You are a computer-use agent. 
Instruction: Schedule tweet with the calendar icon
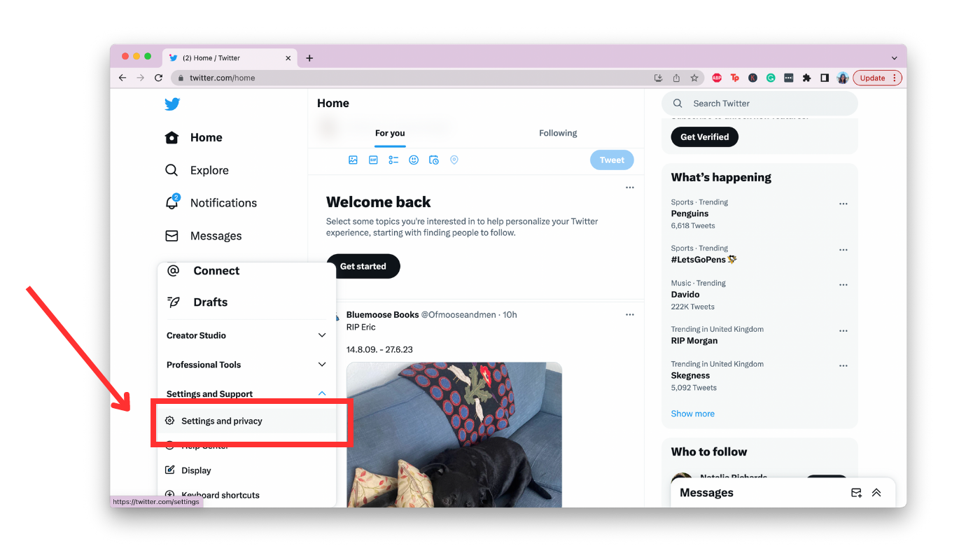click(x=434, y=160)
